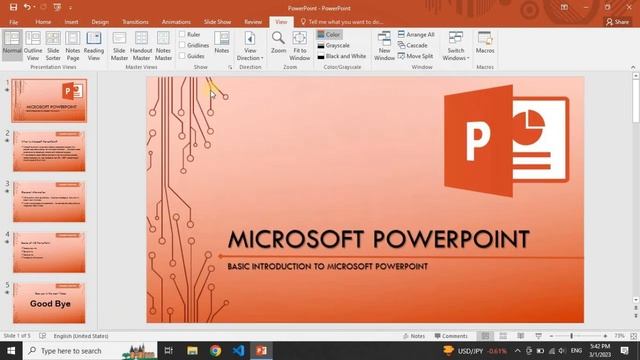The height and width of the screenshot is (360, 640).
Task: Enable the Ruler checkbox
Action: point(182,34)
